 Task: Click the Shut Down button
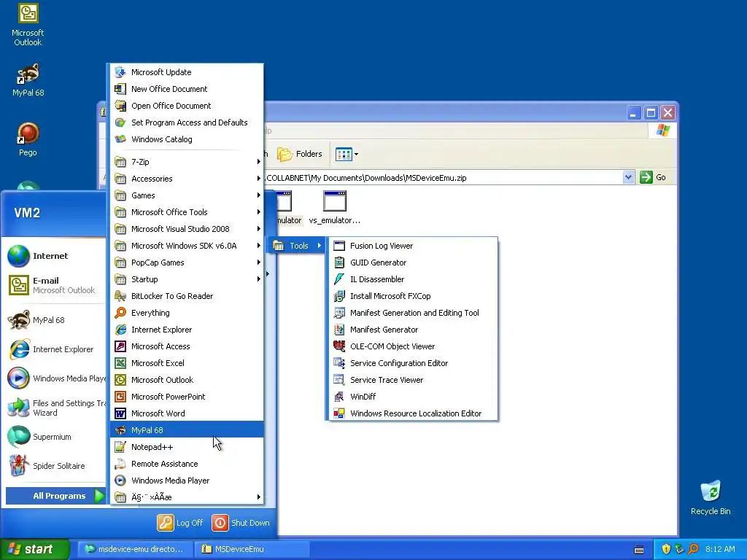pyautogui.click(x=241, y=523)
